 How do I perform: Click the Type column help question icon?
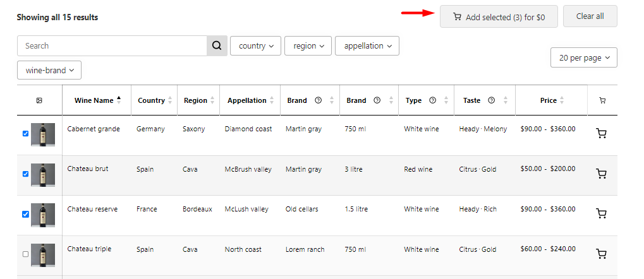[432, 100]
